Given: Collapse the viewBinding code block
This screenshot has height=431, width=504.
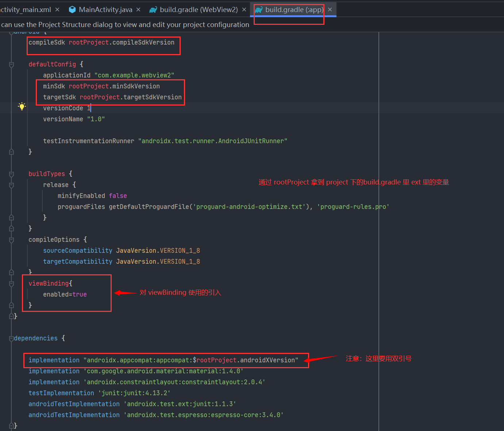Looking at the screenshot, I should (x=11, y=283).
